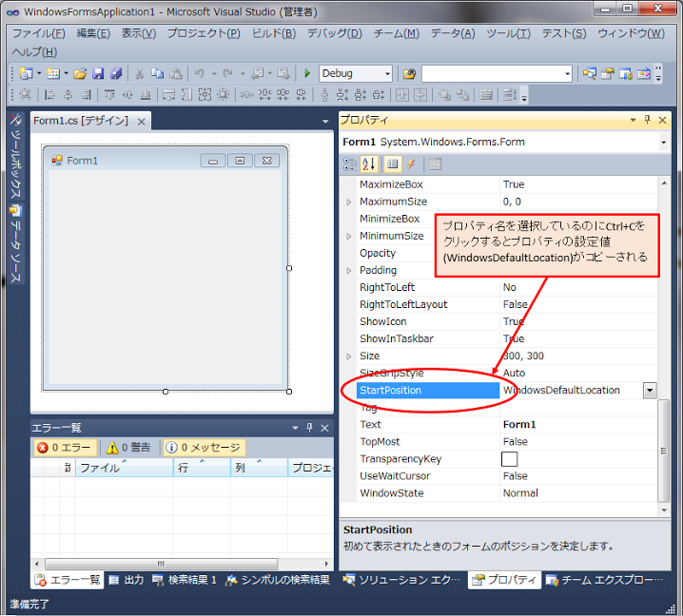Switch to the シンボルの検索結果 tab
683x616 pixels.
278,580
